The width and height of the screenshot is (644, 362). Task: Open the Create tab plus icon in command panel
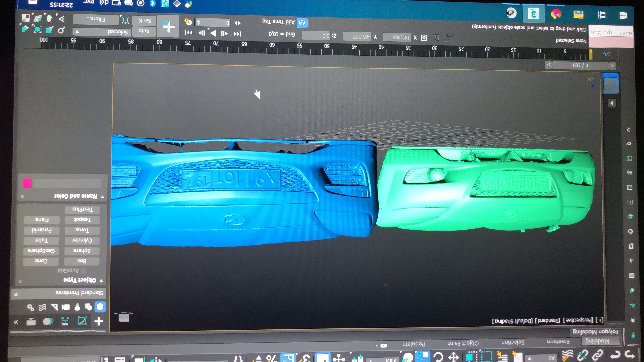(98, 321)
